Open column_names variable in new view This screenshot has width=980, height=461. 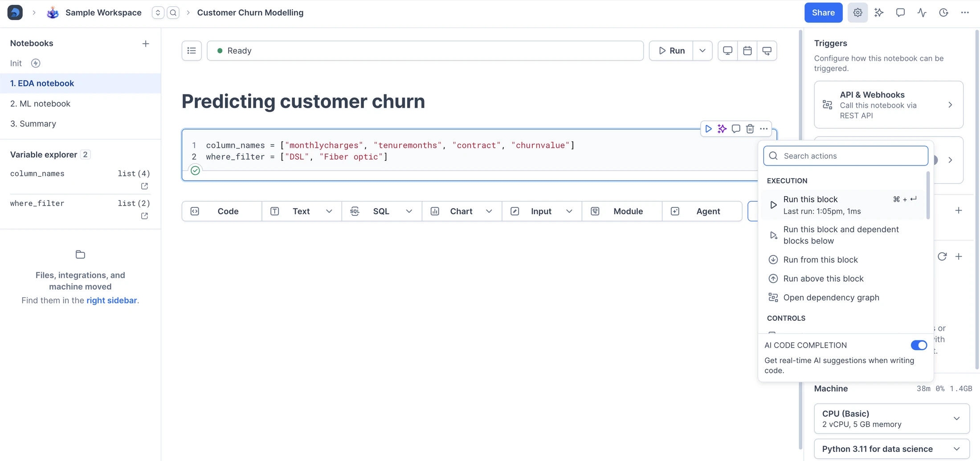pyautogui.click(x=144, y=186)
